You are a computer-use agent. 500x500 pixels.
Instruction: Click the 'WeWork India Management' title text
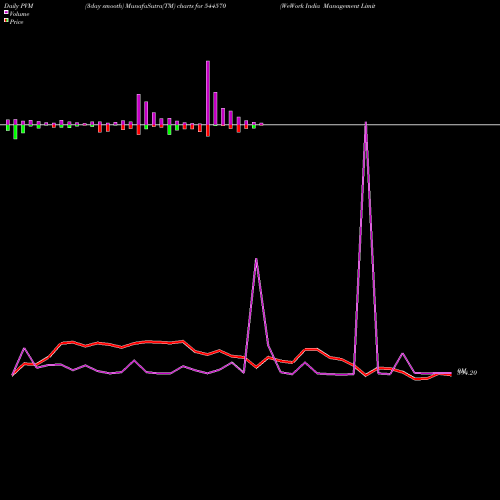320,6
